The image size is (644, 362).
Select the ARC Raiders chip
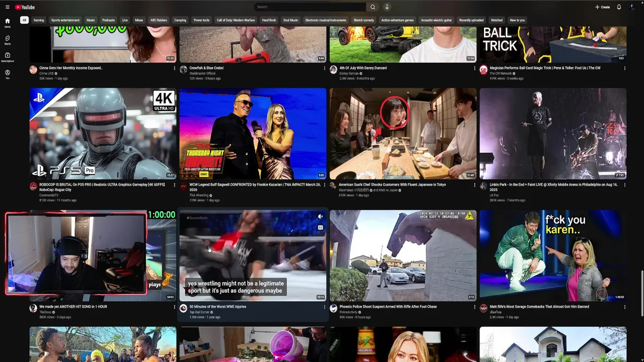click(158, 20)
